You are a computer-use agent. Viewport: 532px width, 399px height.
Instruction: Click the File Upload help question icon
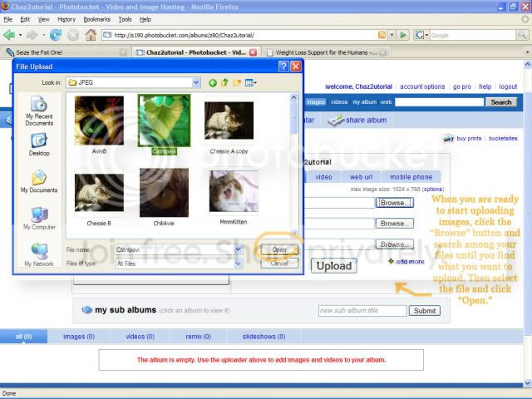(x=283, y=66)
